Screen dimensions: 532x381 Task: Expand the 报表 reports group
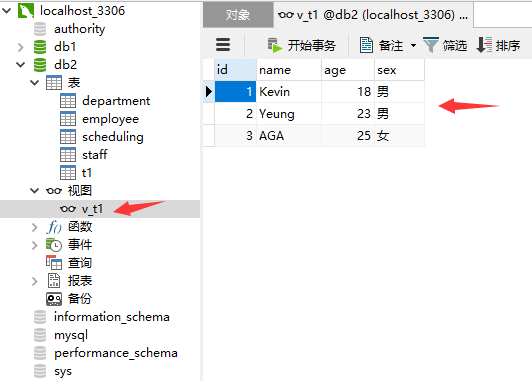click(35, 281)
